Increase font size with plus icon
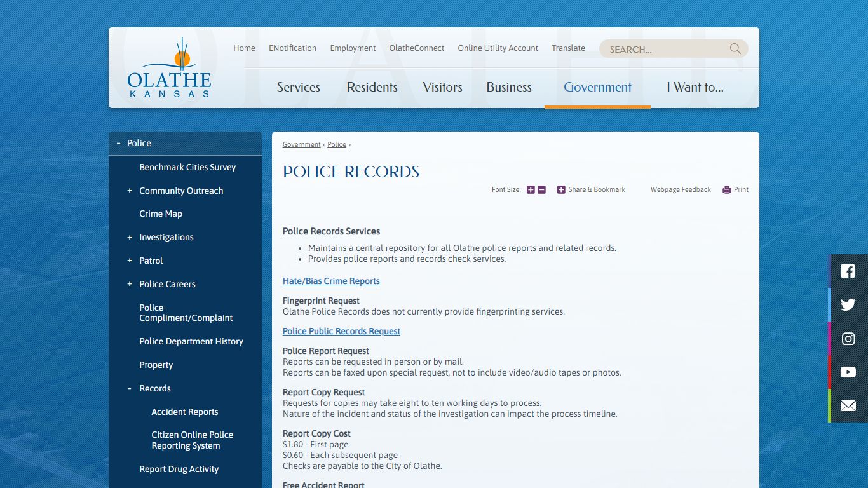The image size is (868, 488). [x=531, y=189]
